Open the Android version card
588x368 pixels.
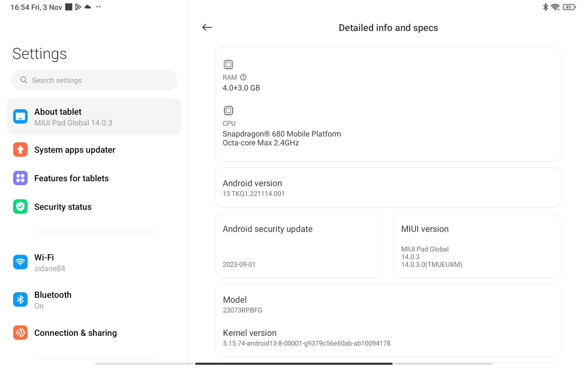coord(388,187)
